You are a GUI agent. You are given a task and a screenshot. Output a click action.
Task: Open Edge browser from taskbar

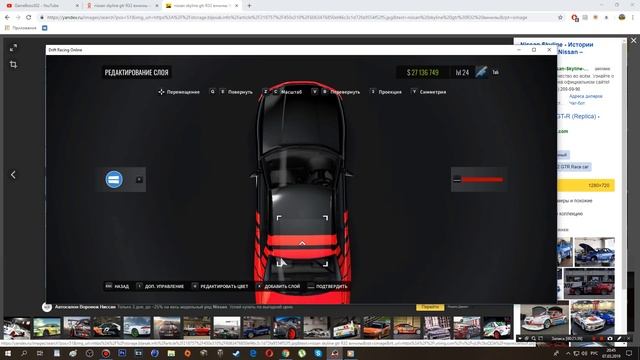tap(253, 353)
